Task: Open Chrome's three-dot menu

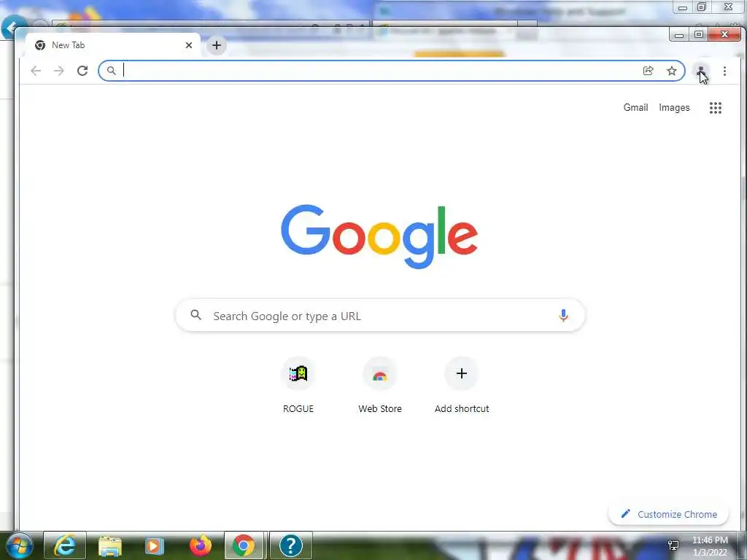Action: (x=724, y=71)
